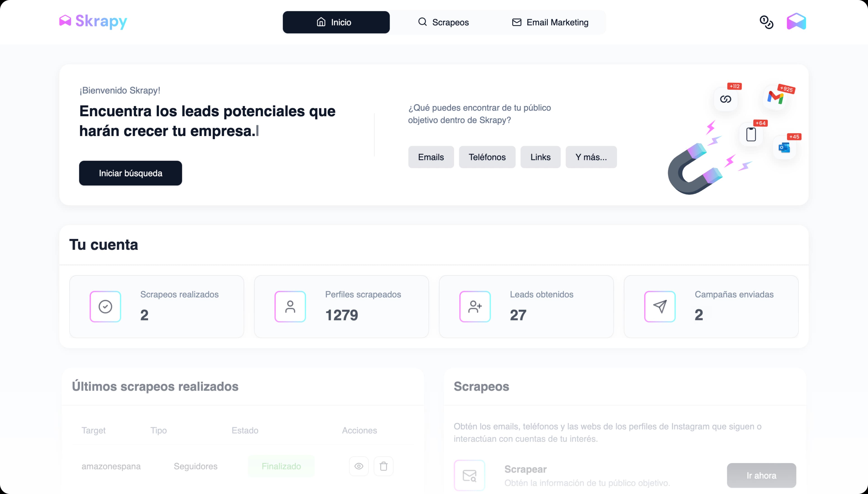Click the Scrapear mail-search icon

pyautogui.click(x=469, y=475)
